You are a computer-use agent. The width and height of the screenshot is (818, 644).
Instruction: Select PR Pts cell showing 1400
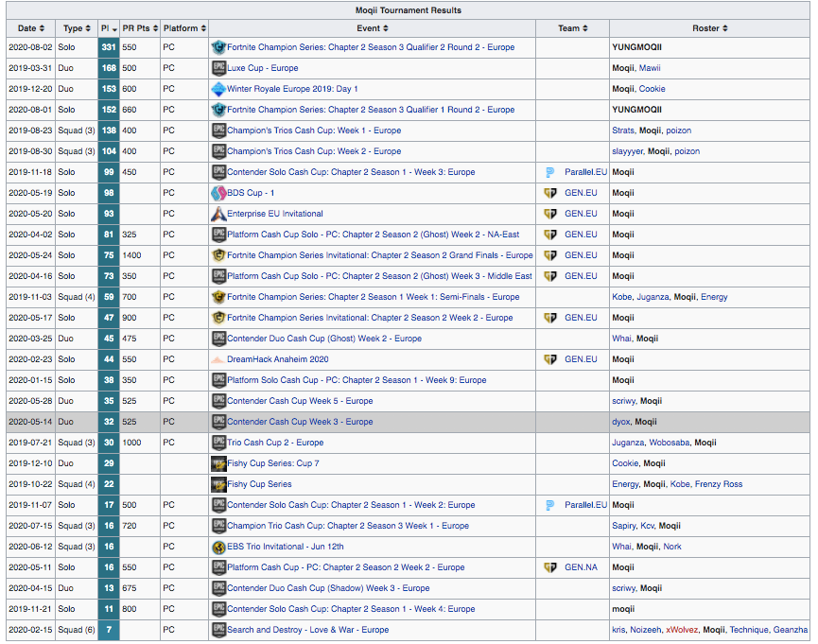tap(140, 255)
